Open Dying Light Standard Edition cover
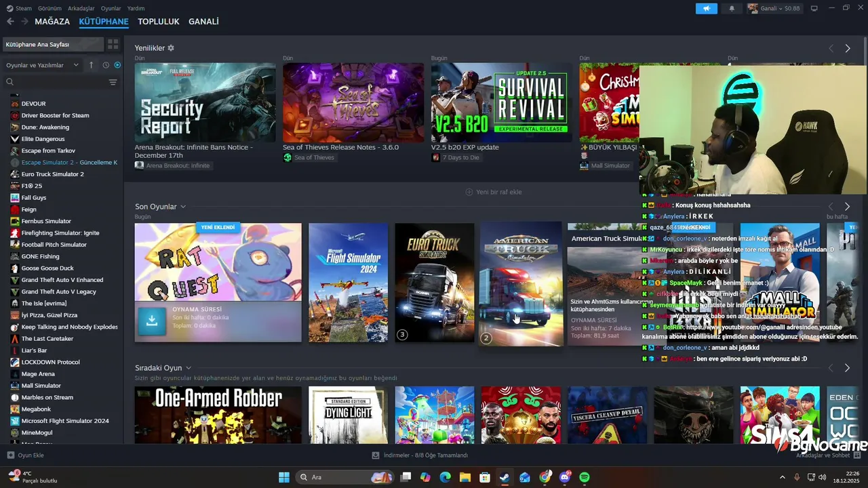The height and width of the screenshot is (488, 868). click(348, 415)
